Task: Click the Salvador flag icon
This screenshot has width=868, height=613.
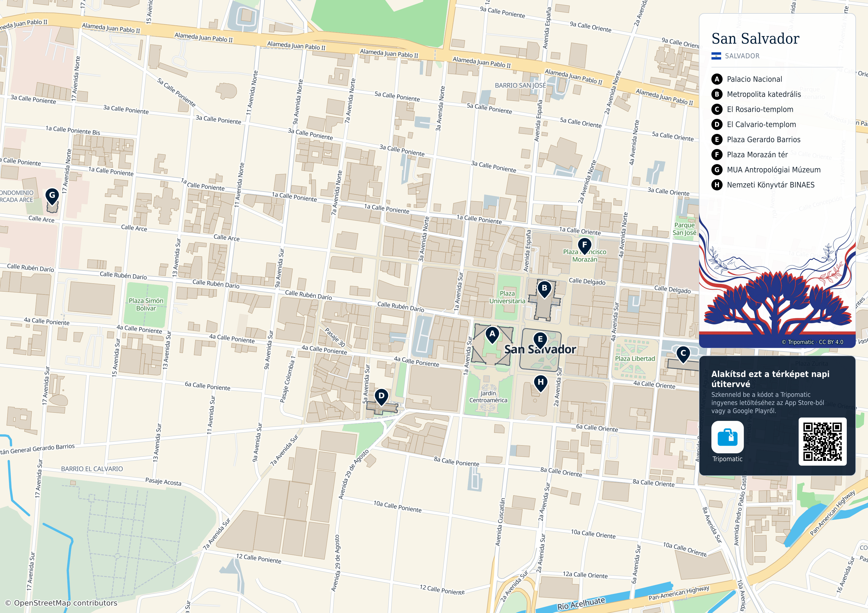Action: (x=716, y=56)
